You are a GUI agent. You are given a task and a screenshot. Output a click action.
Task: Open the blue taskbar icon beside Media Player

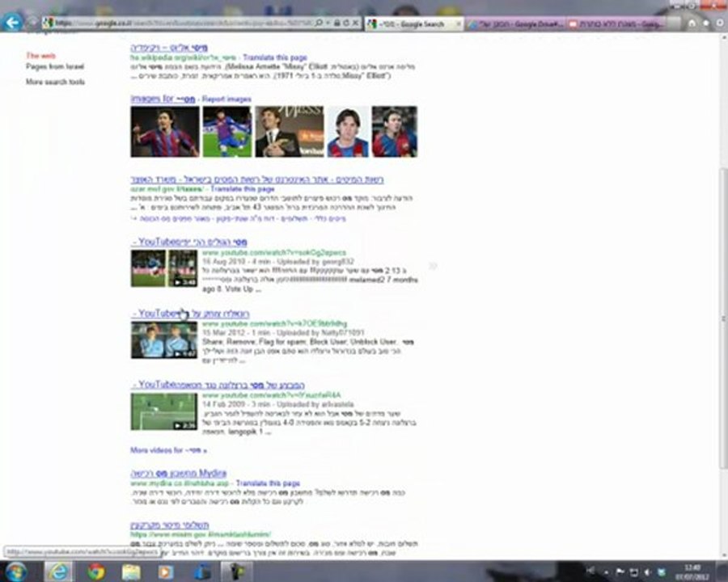tap(202, 571)
